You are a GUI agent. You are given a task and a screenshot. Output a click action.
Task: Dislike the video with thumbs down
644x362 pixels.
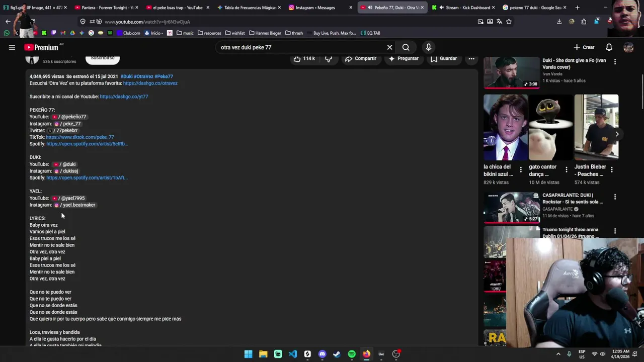coord(329,59)
